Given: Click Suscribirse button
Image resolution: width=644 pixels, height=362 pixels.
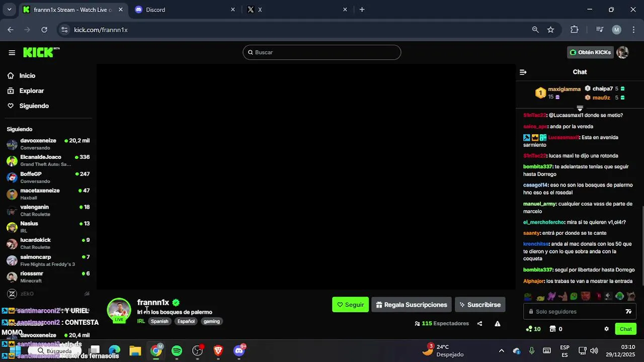Looking at the screenshot, I should (480, 305).
